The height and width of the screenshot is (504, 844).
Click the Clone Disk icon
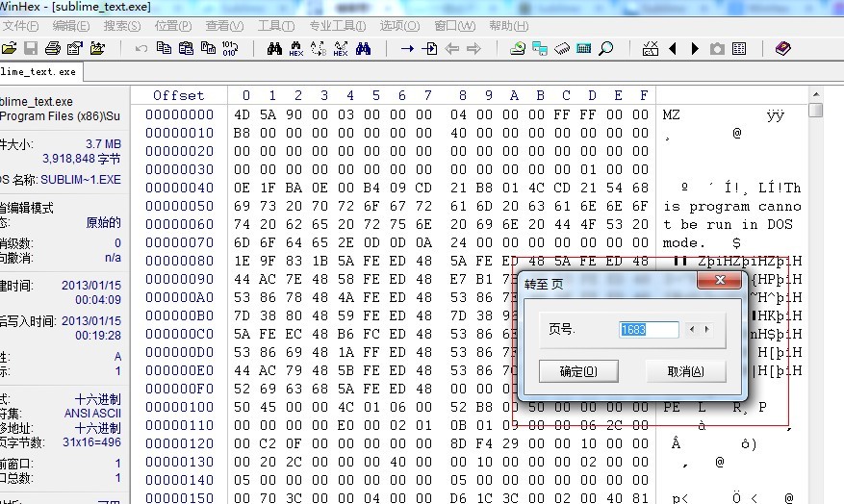coord(540,49)
